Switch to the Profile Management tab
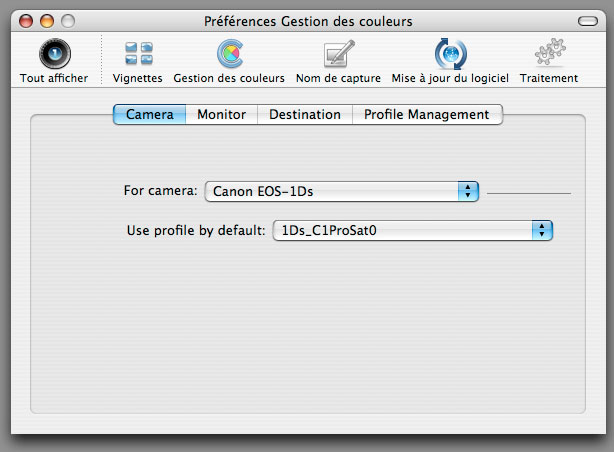This screenshot has width=614, height=452. pyautogui.click(x=427, y=114)
